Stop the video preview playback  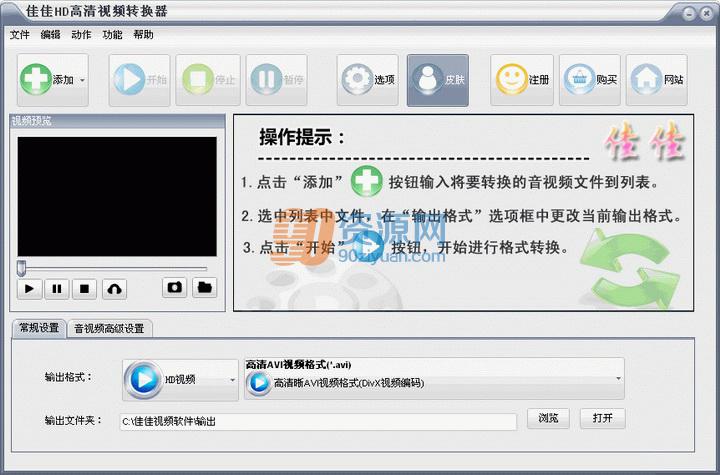click(x=84, y=289)
